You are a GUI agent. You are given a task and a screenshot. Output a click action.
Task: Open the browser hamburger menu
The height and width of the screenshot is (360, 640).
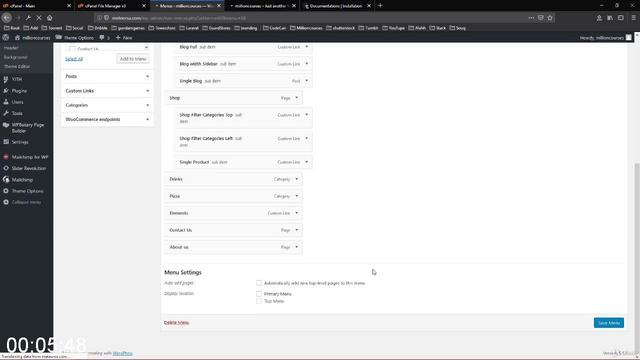633,18
